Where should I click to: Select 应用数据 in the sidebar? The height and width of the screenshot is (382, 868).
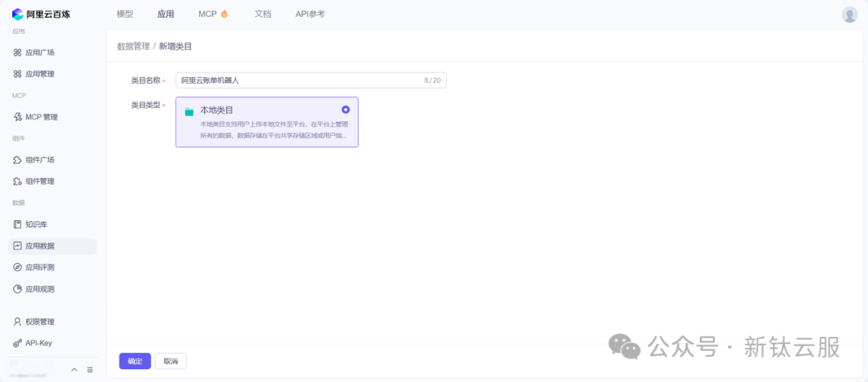52,246
